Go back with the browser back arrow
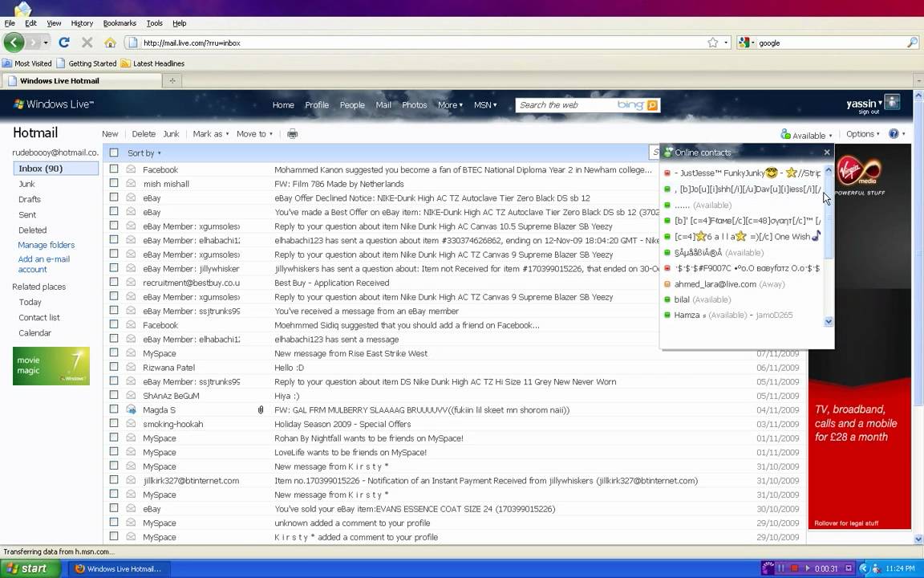The image size is (924, 578). [x=14, y=43]
